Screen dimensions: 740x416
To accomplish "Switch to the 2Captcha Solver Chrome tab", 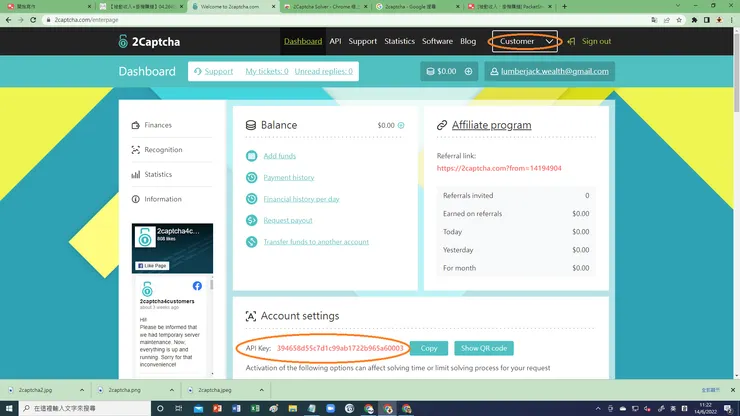I will pos(326,7).
